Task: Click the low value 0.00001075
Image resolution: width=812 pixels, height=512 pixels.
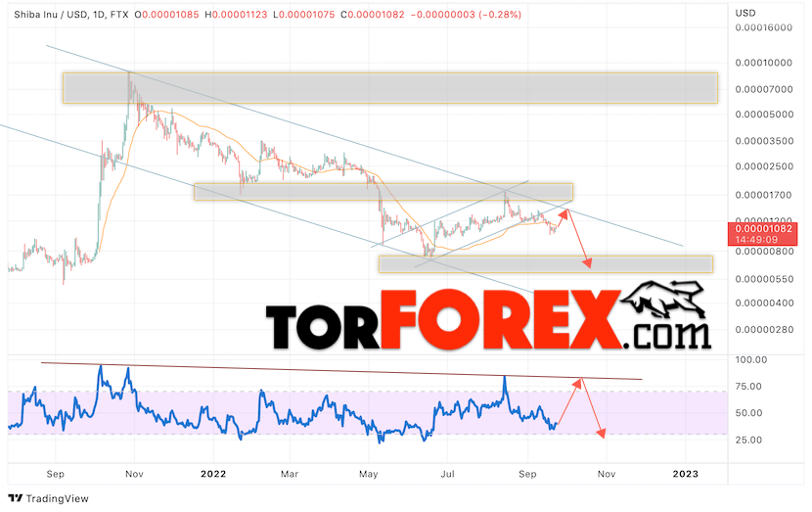Action: [306, 15]
